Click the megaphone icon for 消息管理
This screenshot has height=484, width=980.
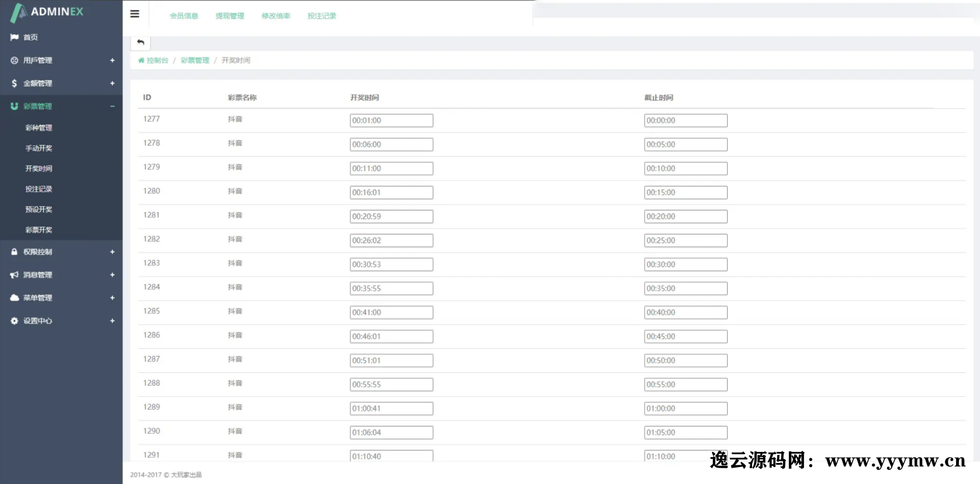14,274
